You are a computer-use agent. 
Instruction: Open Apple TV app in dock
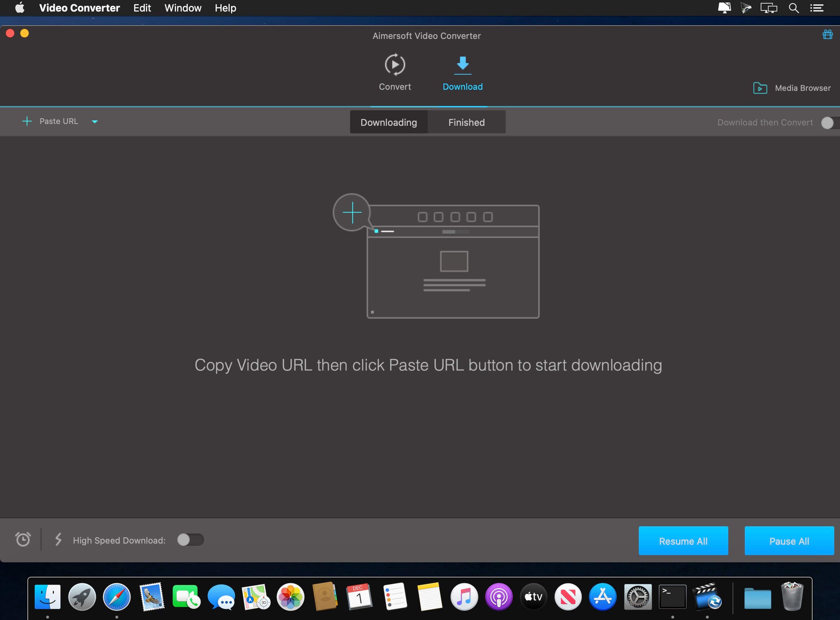point(533,597)
